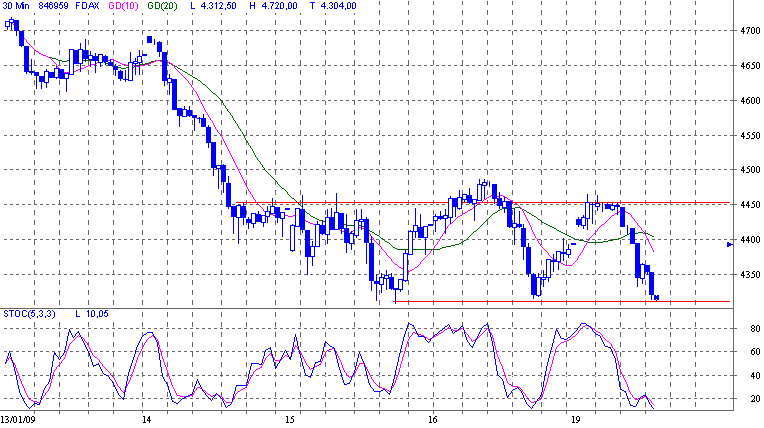Image resolution: width=764 pixels, height=428 pixels.
Task: Select the lower red support line
Action: click(562, 302)
